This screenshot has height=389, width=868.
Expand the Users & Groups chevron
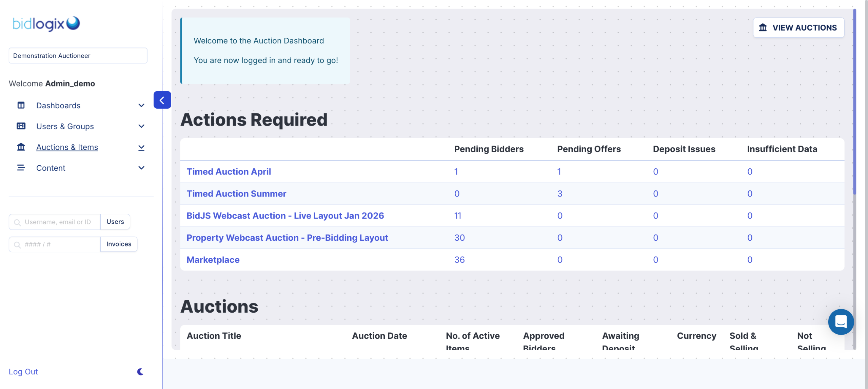(x=141, y=126)
